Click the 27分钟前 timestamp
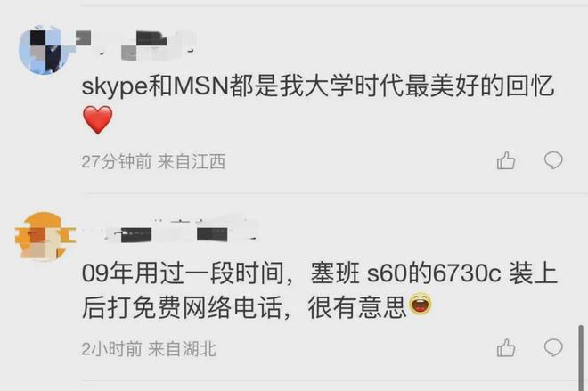 pyautogui.click(x=117, y=162)
